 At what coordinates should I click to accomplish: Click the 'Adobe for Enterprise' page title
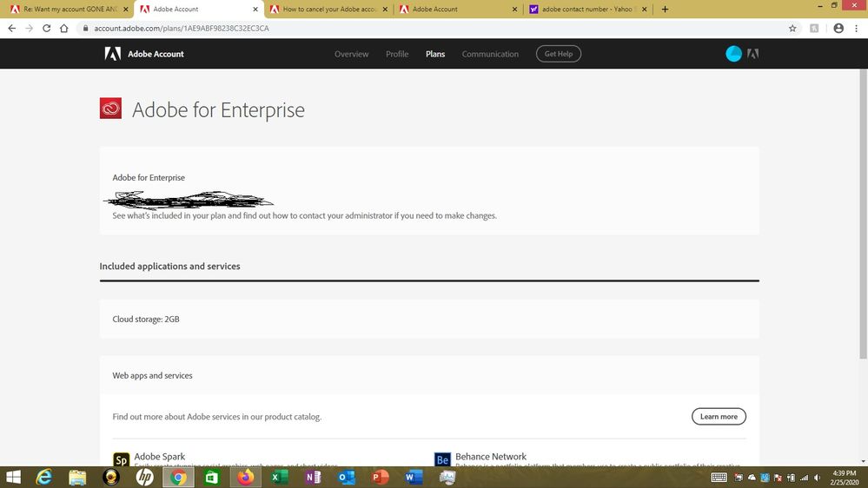pos(218,109)
